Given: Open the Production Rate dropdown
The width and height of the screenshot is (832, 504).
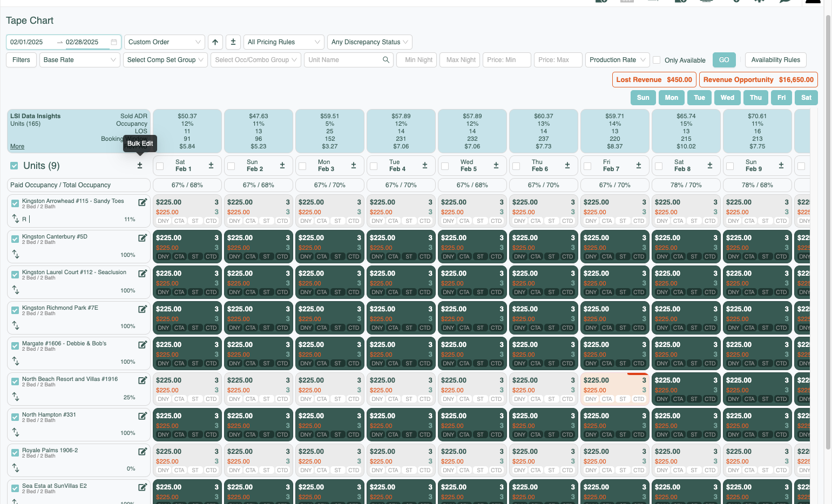Looking at the screenshot, I should [617, 60].
